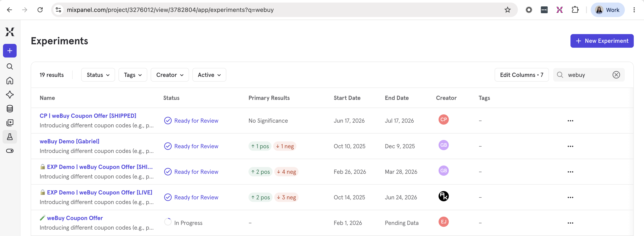Bookmark this page with the star icon
644x236 pixels.
[x=507, y=10]
